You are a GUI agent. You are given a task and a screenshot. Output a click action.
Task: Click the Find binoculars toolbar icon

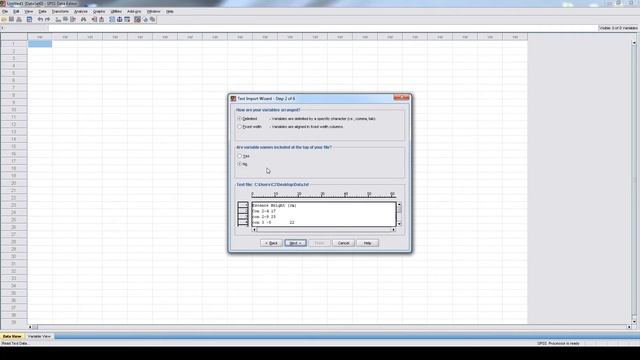click(84, 19)
